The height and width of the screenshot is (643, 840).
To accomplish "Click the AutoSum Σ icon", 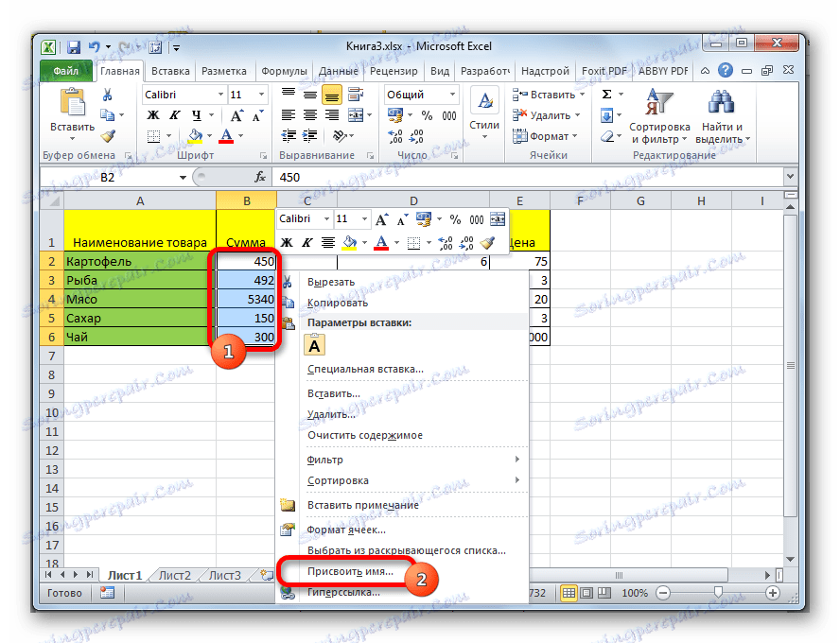I will tap(605, 94).
